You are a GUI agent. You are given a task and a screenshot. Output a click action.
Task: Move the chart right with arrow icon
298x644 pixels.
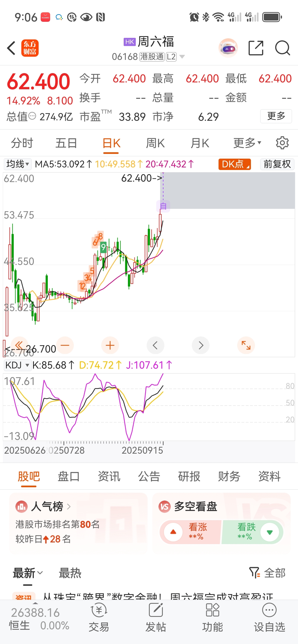[x=201, y=345]
